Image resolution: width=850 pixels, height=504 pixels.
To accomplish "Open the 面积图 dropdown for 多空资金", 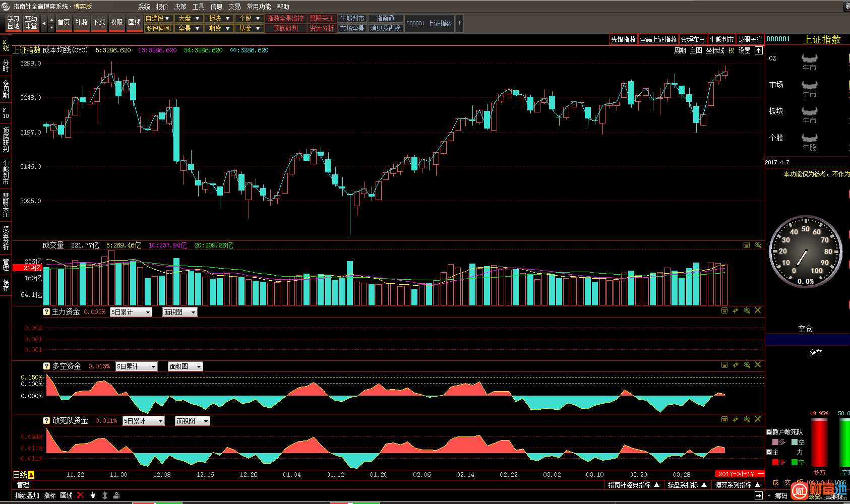I will coord(186,366).
